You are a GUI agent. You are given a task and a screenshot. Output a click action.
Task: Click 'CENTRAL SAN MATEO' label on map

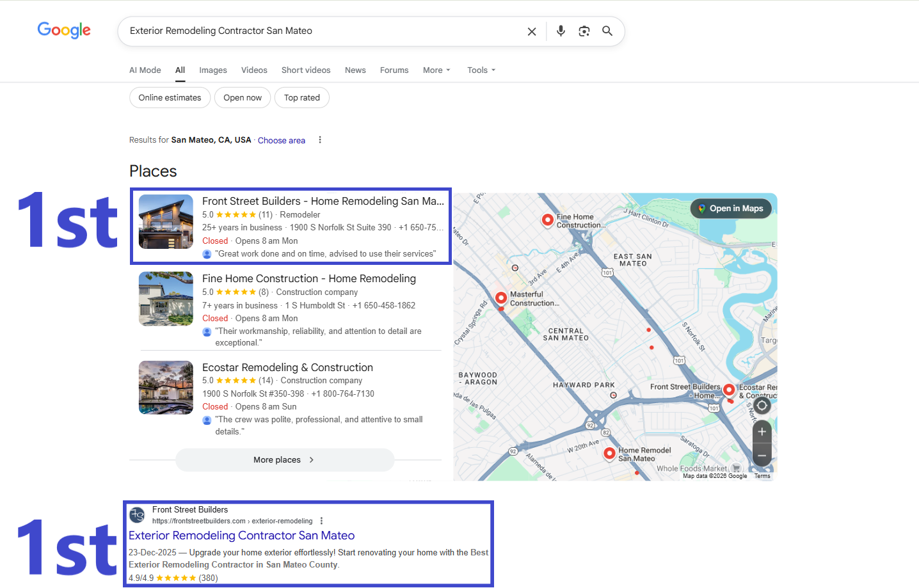click(x=566, y=335)
